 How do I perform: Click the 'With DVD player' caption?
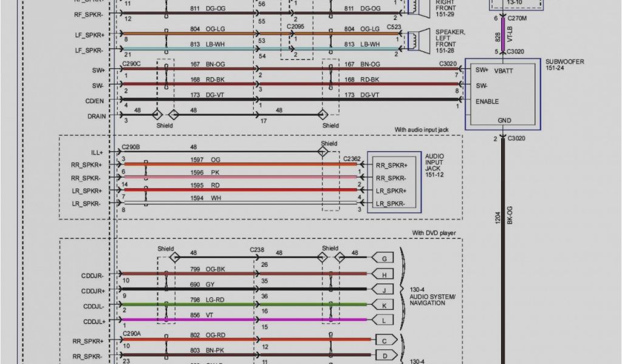click(434, 233)
